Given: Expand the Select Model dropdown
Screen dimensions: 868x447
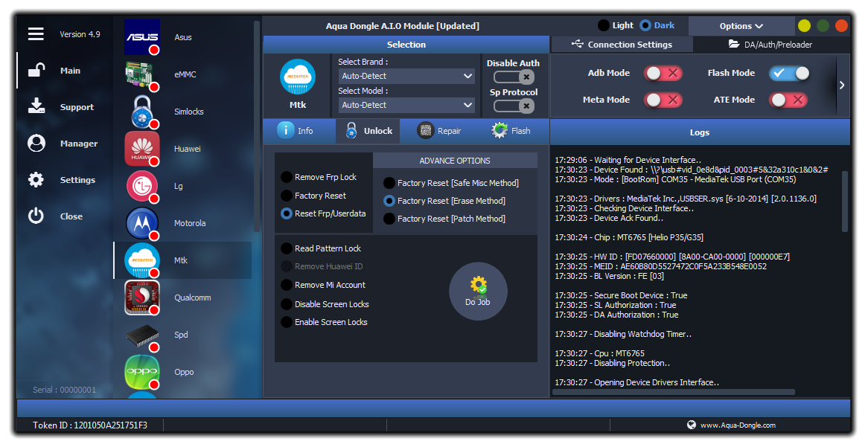Looking at the screenshot, I should [406, 106].
